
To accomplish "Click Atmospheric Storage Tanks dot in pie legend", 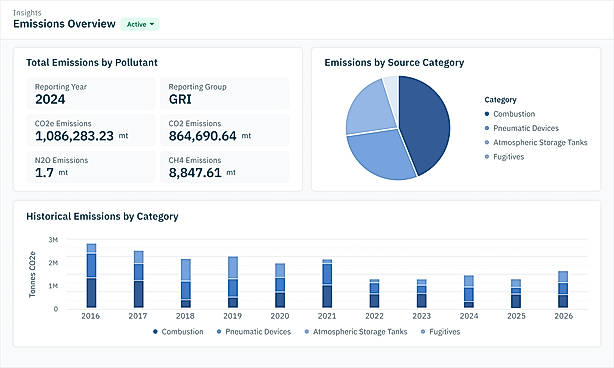I will pos(487,143).
